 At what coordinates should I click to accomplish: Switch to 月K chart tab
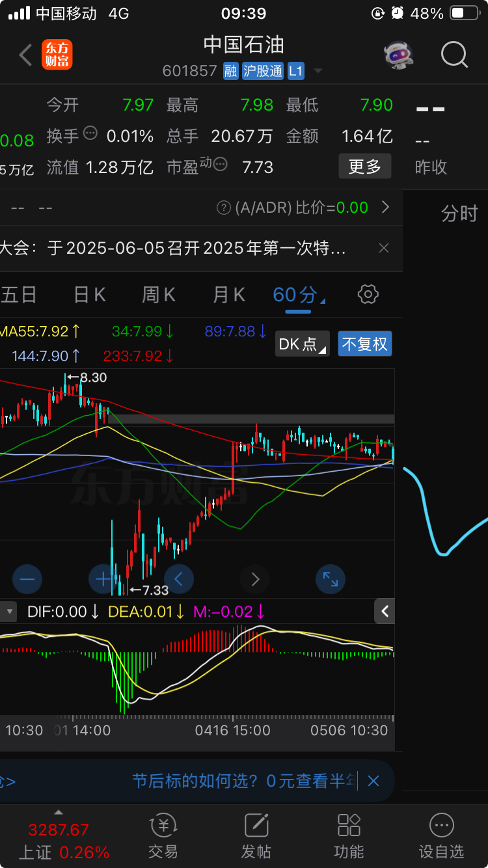tap(229, 295)
